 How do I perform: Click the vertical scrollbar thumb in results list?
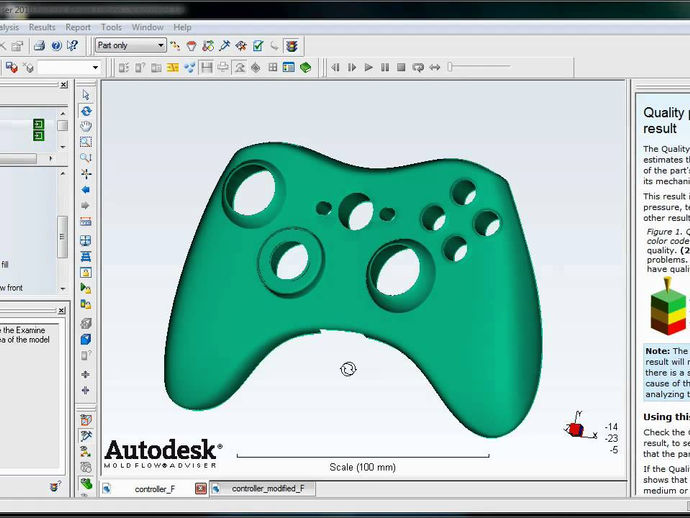coord(62,237)
